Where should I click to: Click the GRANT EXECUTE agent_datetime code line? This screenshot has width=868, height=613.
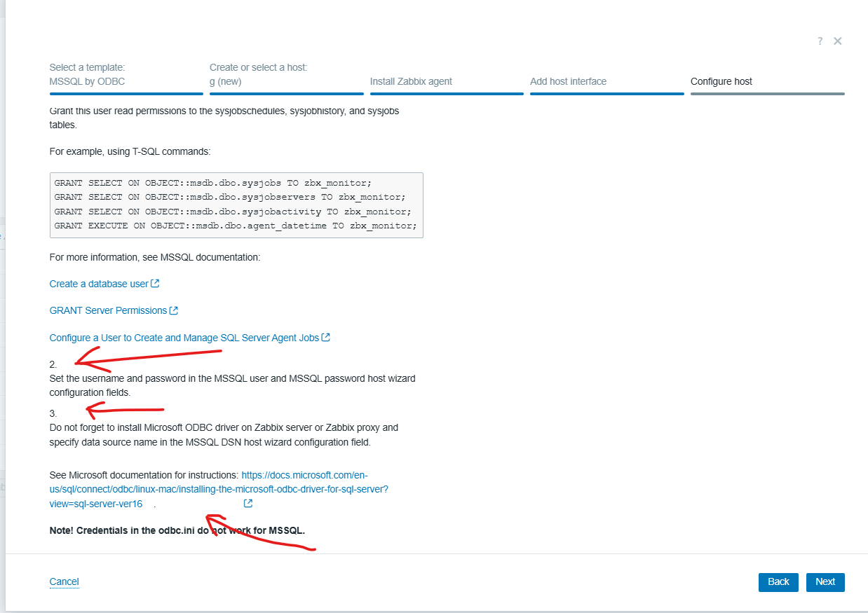pyautogui.click(x=236, y=226)
